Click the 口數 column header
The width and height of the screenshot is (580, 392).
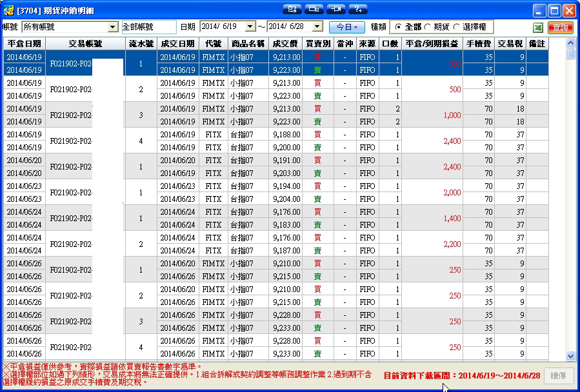(390, 44)
